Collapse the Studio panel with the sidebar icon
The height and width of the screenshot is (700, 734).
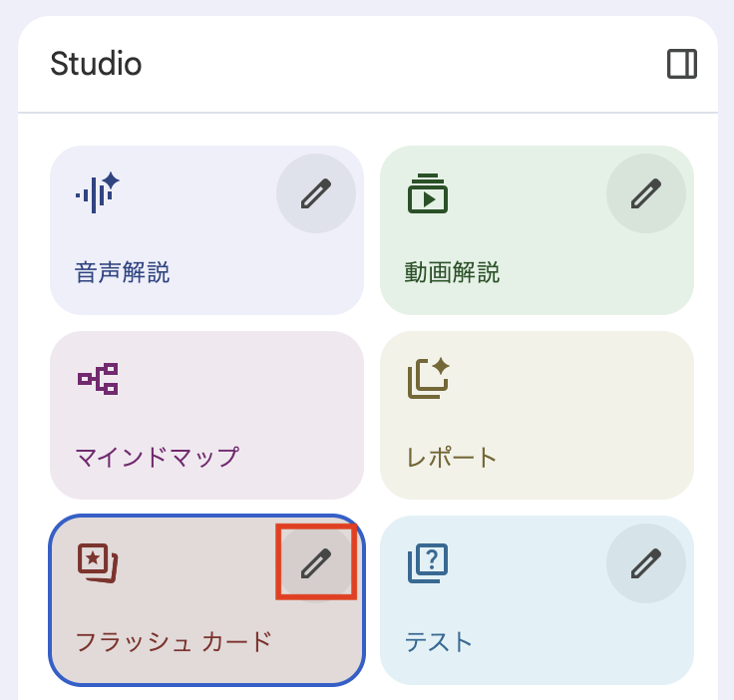[x=682, y=64]
